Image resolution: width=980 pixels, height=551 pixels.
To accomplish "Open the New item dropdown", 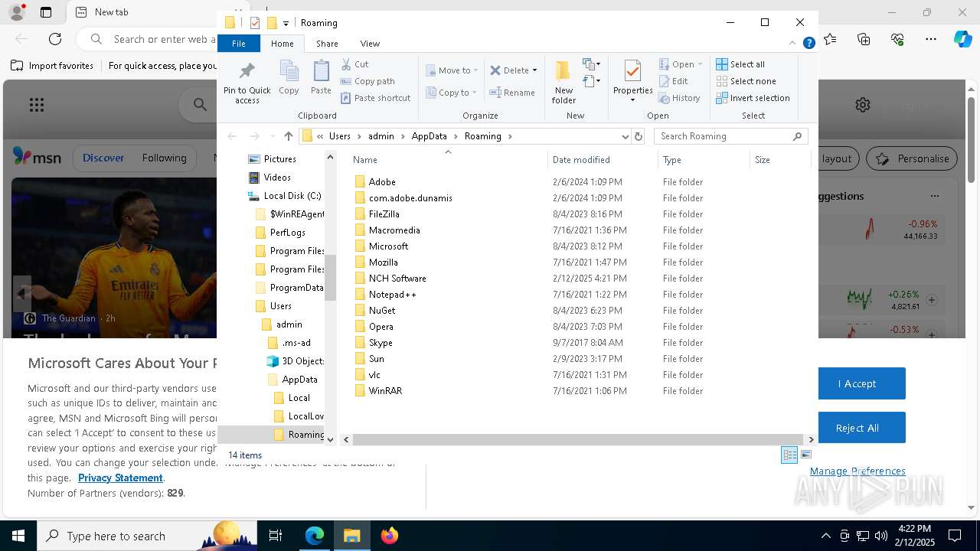I will point(591,64).
